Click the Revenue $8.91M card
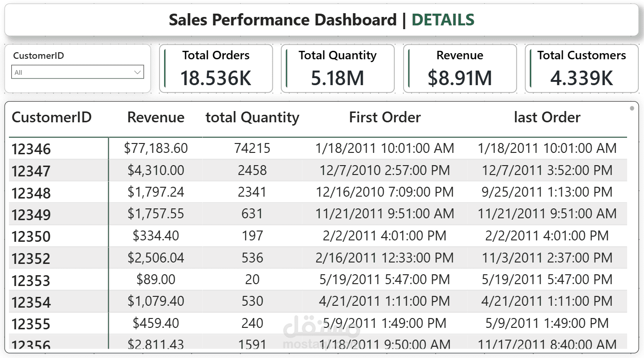 460,69
